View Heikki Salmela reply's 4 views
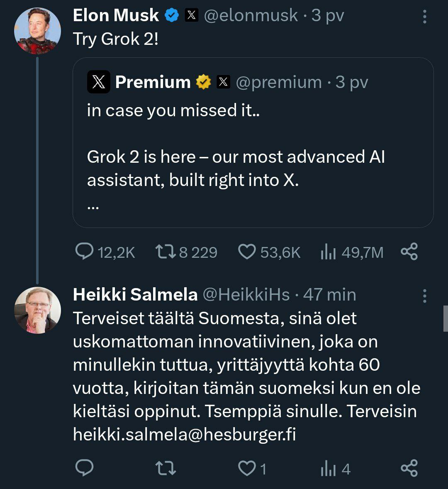Viewport: 448px width, 489px height. pyautogui.click(x=328, y=469)
